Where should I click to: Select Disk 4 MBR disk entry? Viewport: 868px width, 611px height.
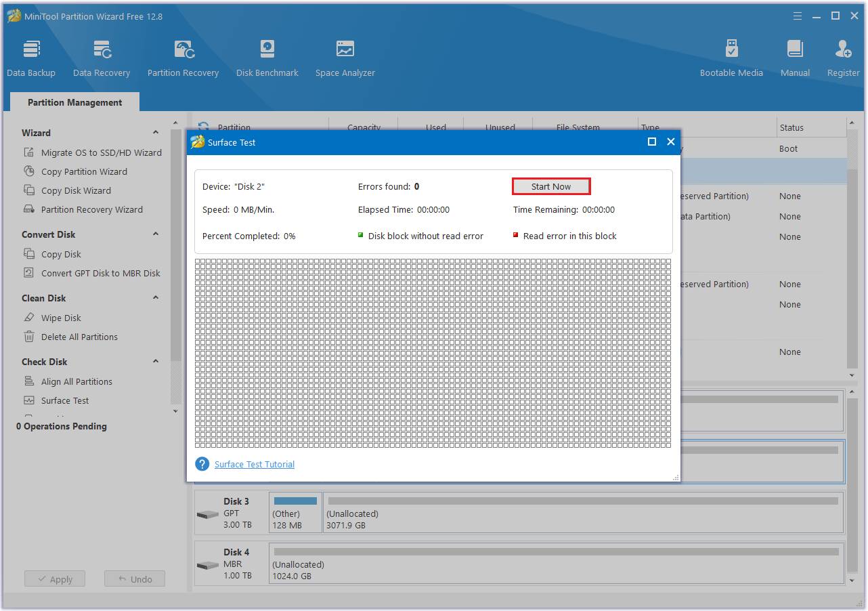231,564
